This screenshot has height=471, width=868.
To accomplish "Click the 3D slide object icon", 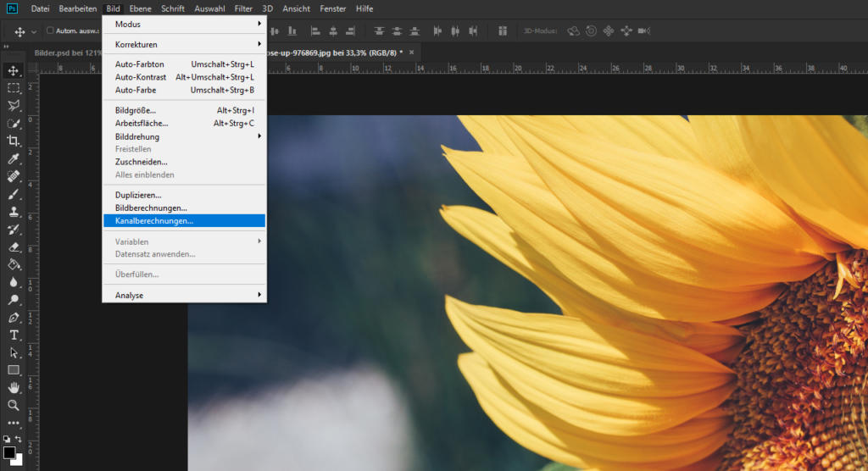I will pos(626,31).
